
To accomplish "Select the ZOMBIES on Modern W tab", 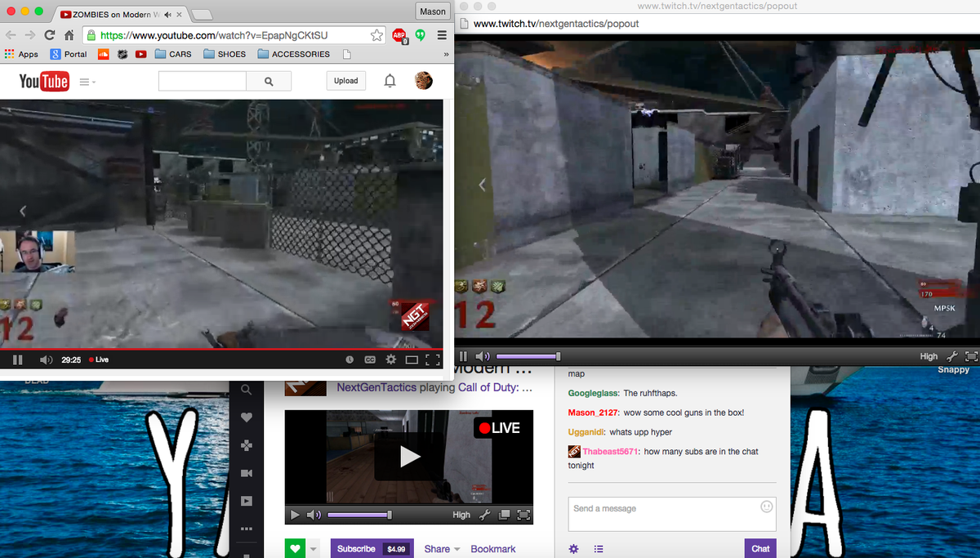I will (122, 15).
